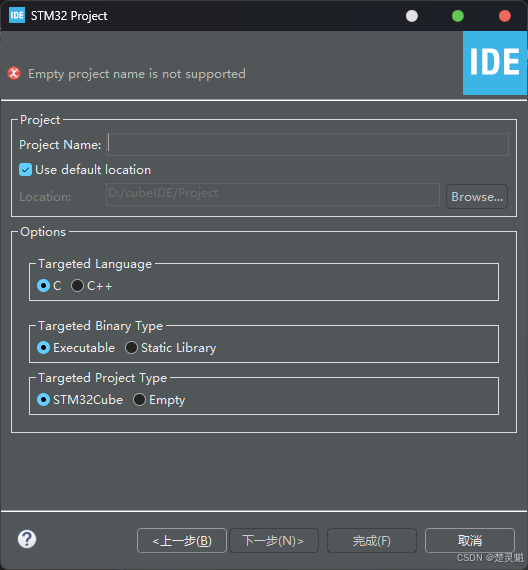Click the 'Location:' label
This screenshot has height=570, width=528.
[x=45, y=197]
